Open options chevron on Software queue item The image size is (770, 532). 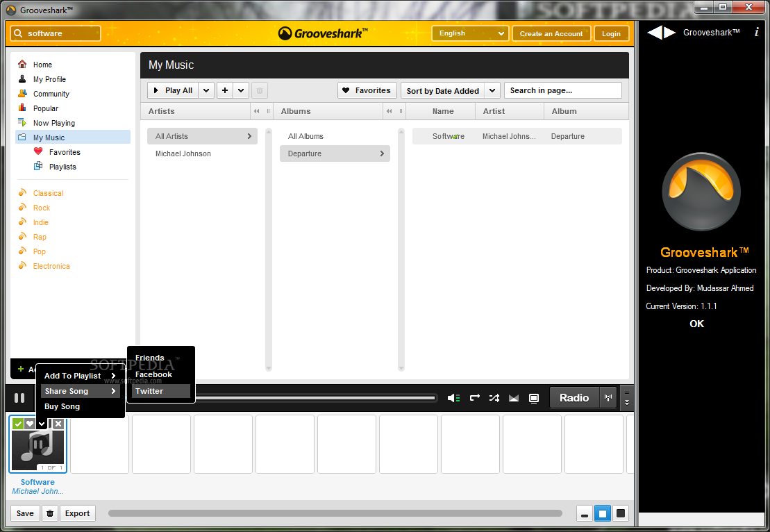coord(42,424)
